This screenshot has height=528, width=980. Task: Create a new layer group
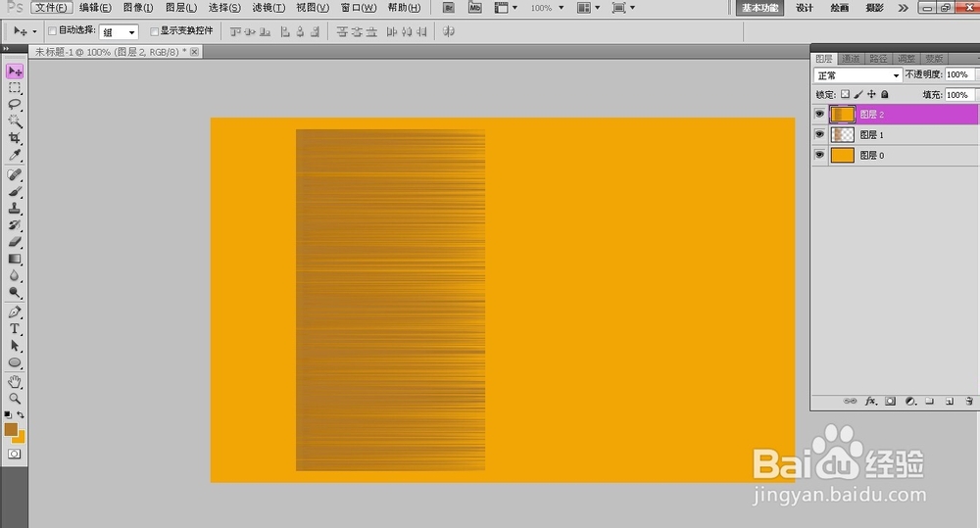929,402
